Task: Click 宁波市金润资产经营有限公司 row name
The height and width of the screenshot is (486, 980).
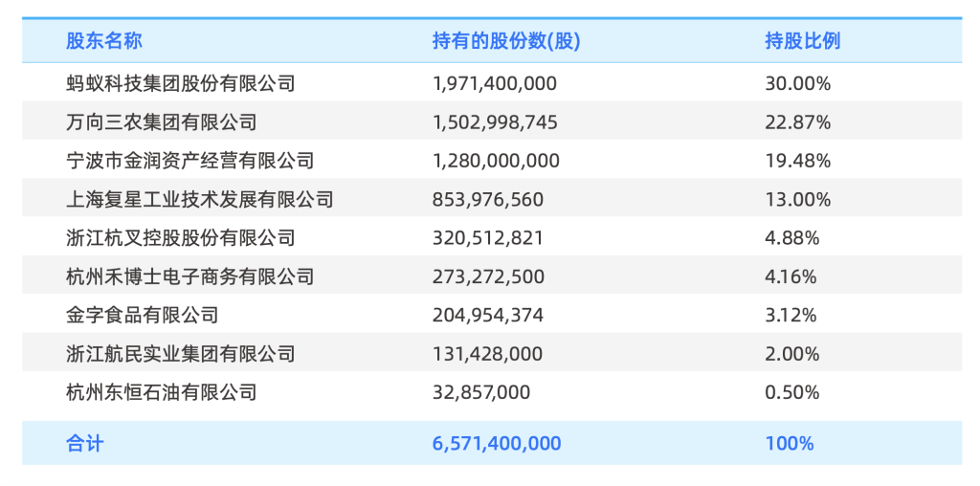Action: coord(189,161)
